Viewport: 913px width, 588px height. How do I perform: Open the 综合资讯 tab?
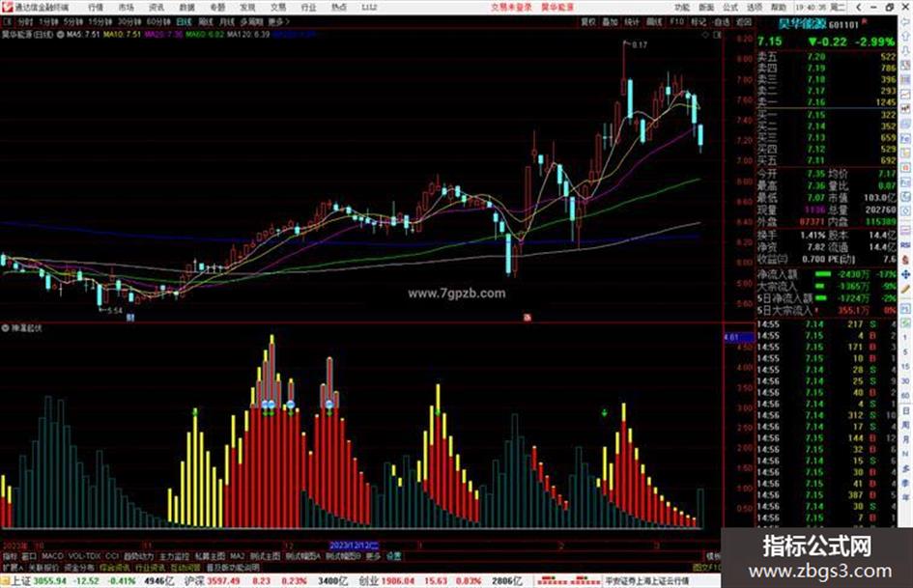point(115,567)
